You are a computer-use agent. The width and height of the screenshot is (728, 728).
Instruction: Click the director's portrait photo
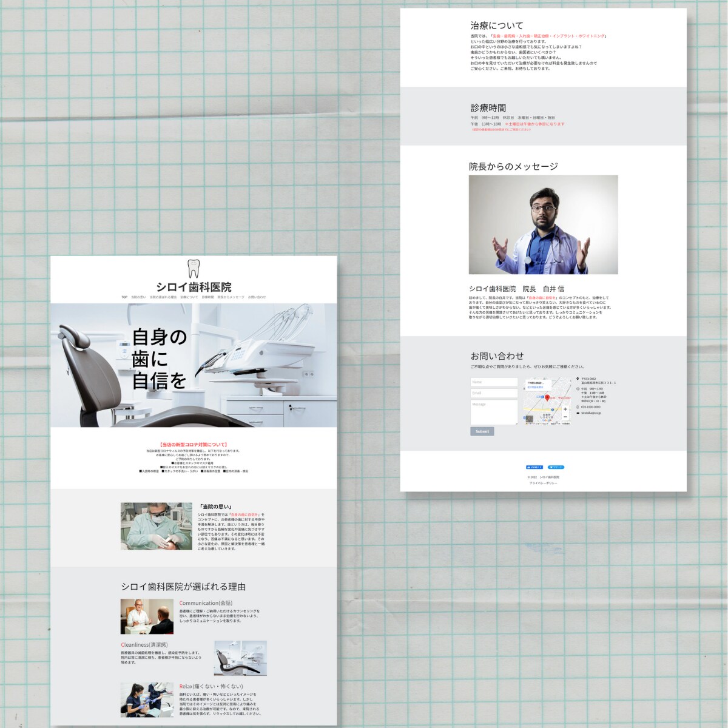pos(544,225)
